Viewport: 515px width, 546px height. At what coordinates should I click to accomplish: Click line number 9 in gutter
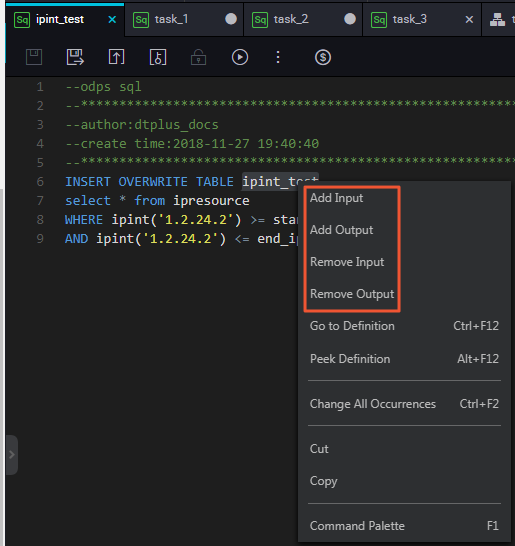coord(40,239)
